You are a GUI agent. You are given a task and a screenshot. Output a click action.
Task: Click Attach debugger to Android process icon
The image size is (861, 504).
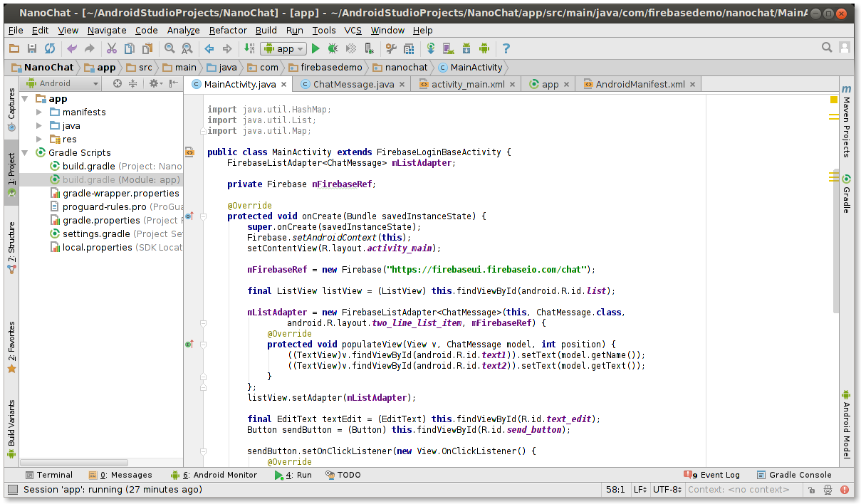tap(369, 48)
